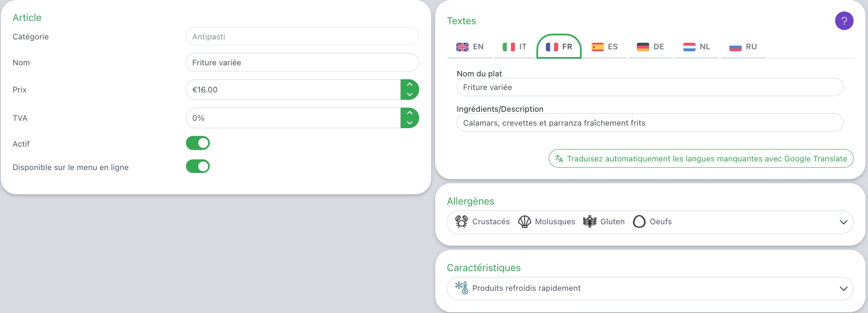The height and width of the screenshot is (313, 868).
Task: Disable the Actif toggle
Action: pyautogui.click(x=198, y=143)
